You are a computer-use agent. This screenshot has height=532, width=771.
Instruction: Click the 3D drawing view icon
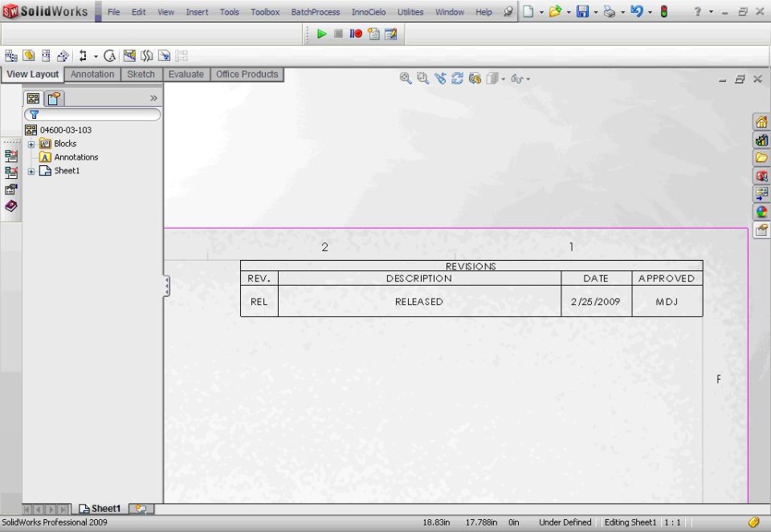[475, 79]
